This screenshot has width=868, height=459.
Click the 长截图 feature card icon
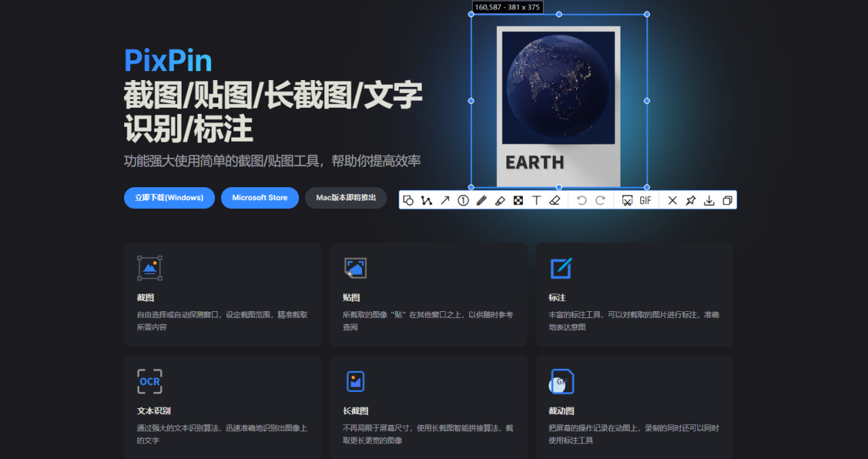tap(355, 381)
